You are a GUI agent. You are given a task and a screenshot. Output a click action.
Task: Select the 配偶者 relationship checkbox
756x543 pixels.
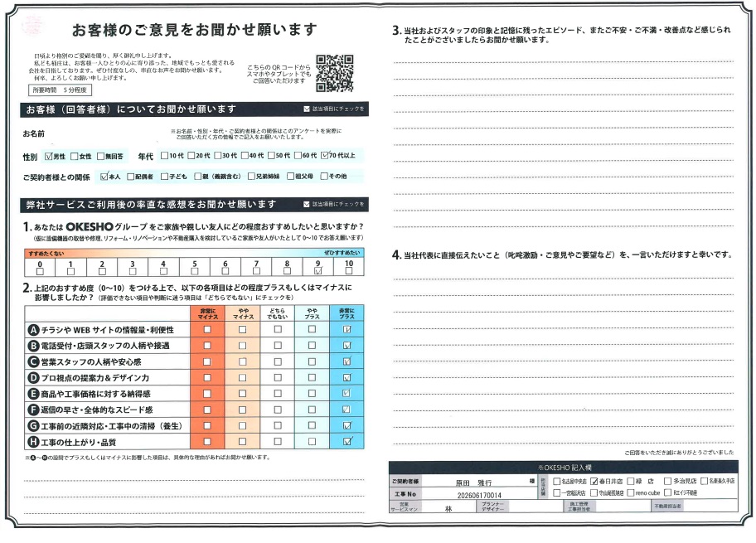[x=130, y=177]
